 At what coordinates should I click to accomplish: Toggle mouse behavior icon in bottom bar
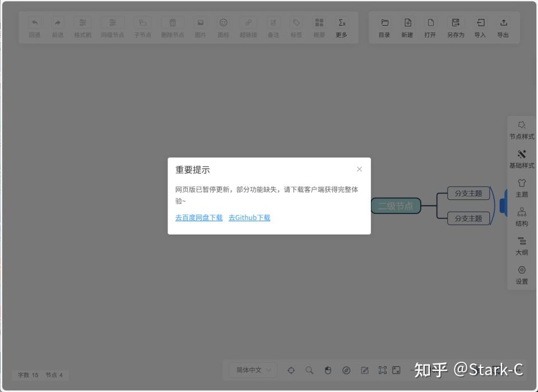click(x=328, y=370)
